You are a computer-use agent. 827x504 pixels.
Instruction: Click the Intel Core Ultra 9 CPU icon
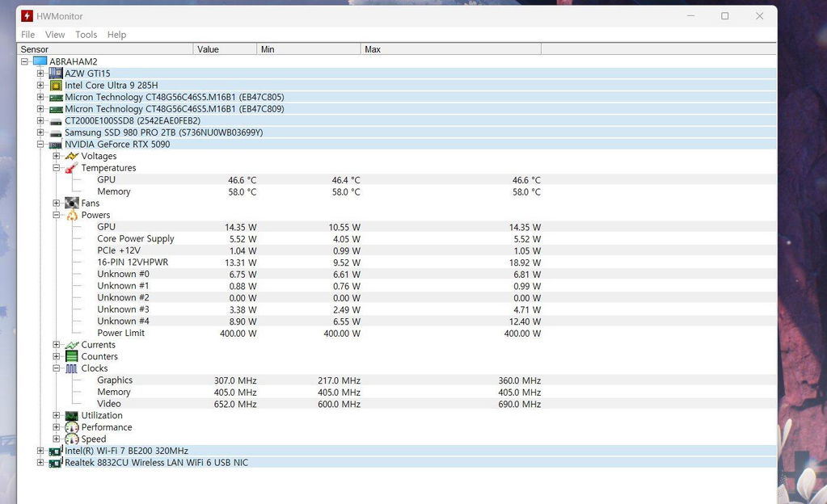56,85
